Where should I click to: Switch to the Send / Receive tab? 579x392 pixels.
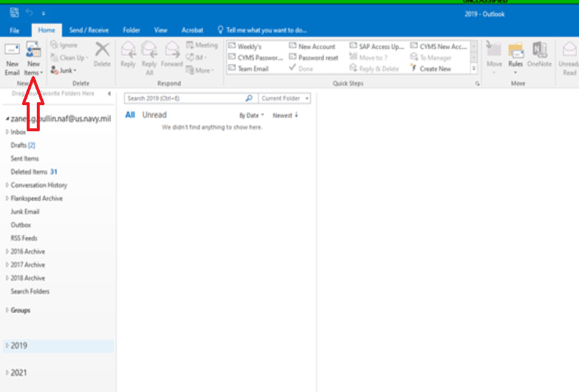[x=89, y=30]
